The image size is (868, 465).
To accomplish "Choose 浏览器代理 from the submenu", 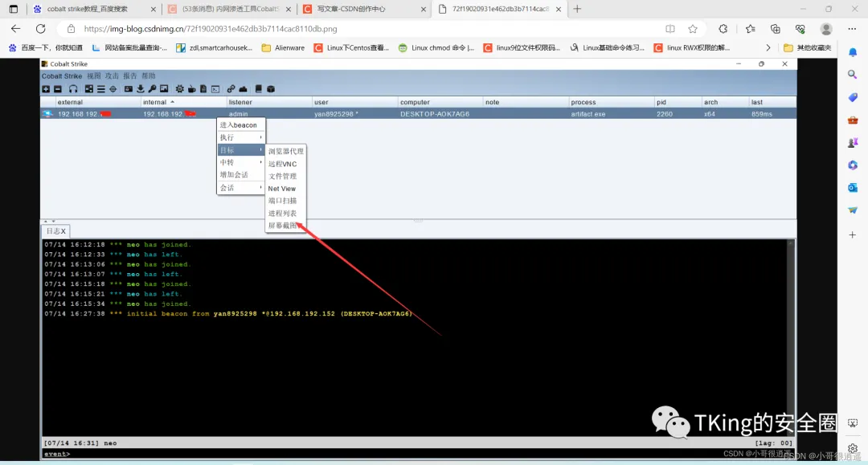I will tap(285, 151).
